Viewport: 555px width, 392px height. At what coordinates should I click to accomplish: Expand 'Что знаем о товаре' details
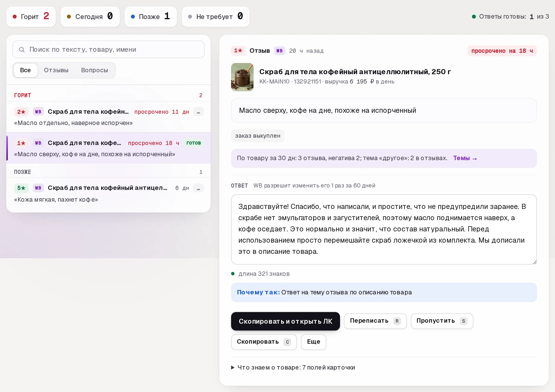(293, 367)
